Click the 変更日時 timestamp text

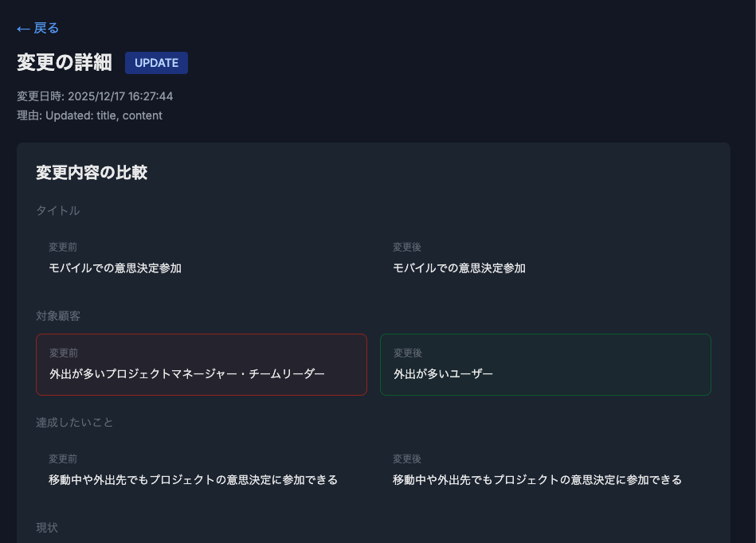(93, 96)
